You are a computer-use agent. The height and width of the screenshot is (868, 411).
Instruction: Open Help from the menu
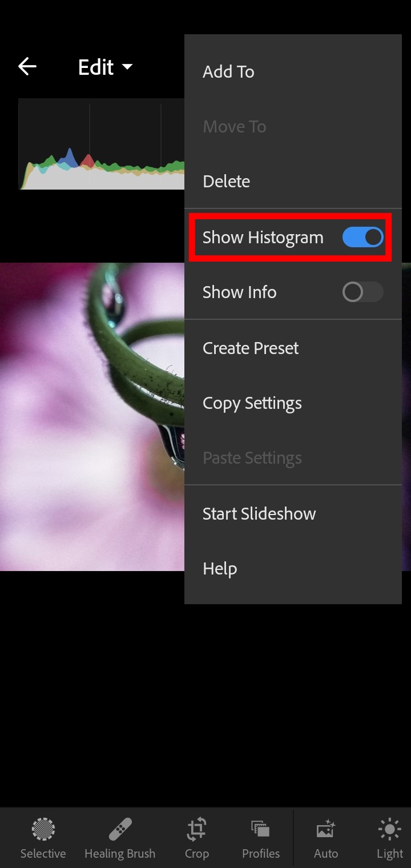click(x=220, y=568)
